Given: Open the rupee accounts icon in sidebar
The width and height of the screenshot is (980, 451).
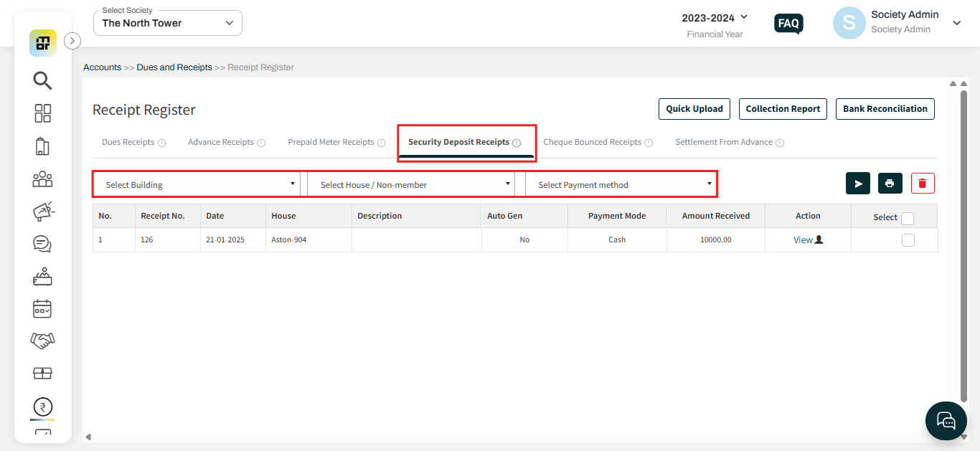Looking at the screenshot, I should pos(42,407).
